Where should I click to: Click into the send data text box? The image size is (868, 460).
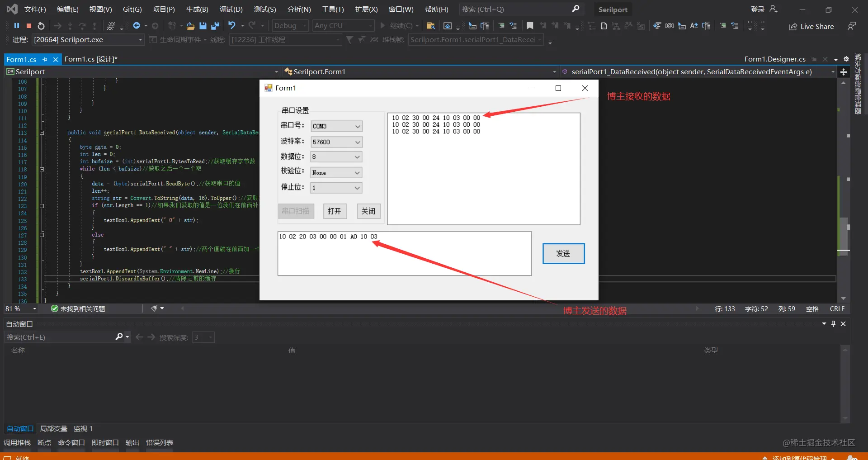[405, 254]
